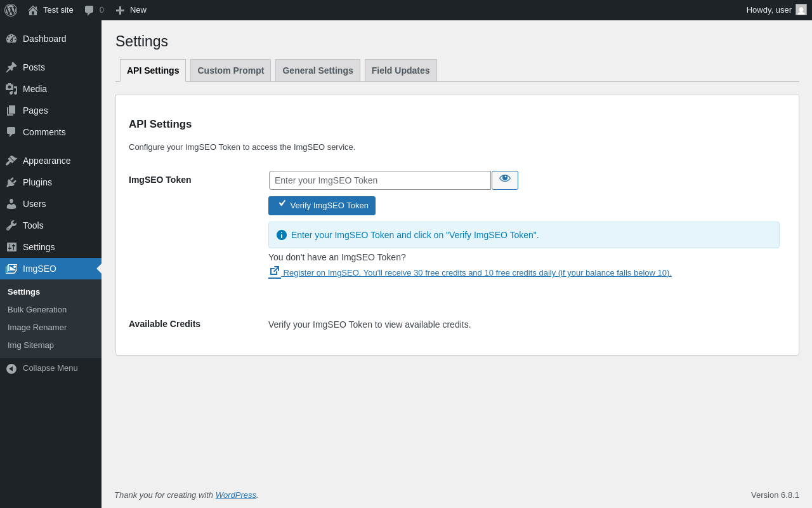
Task: Open Img Sitemap submenu
Action: (30, 345)
